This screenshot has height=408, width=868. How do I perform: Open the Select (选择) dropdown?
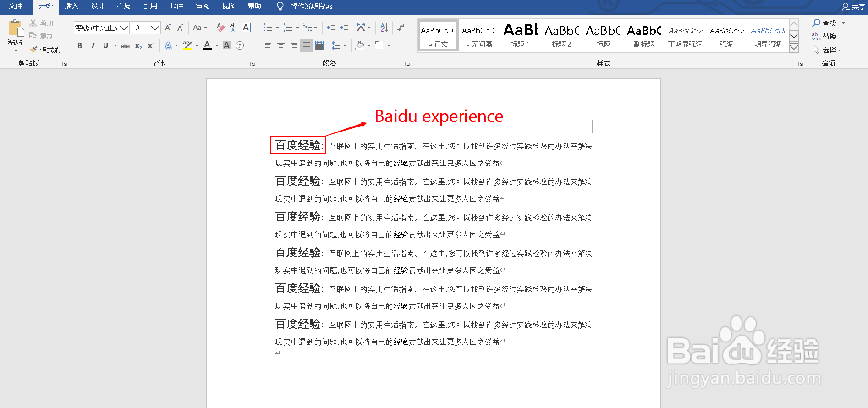click(x=828, y=50)
